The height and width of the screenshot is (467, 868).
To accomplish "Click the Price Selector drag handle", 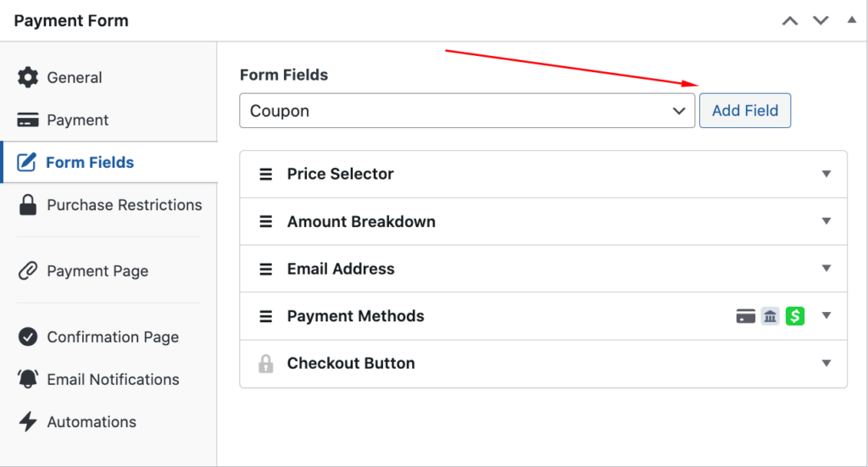I will click(266, 175).
